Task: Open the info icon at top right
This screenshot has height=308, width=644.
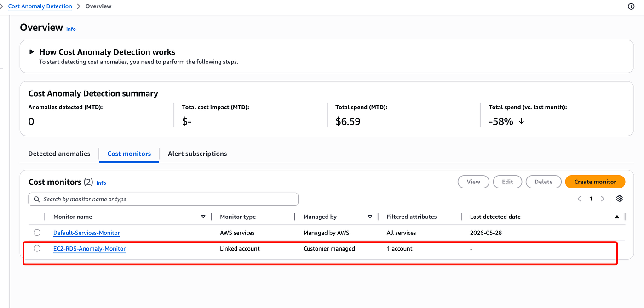Action: pyautogui.click(x=631, y=6)
